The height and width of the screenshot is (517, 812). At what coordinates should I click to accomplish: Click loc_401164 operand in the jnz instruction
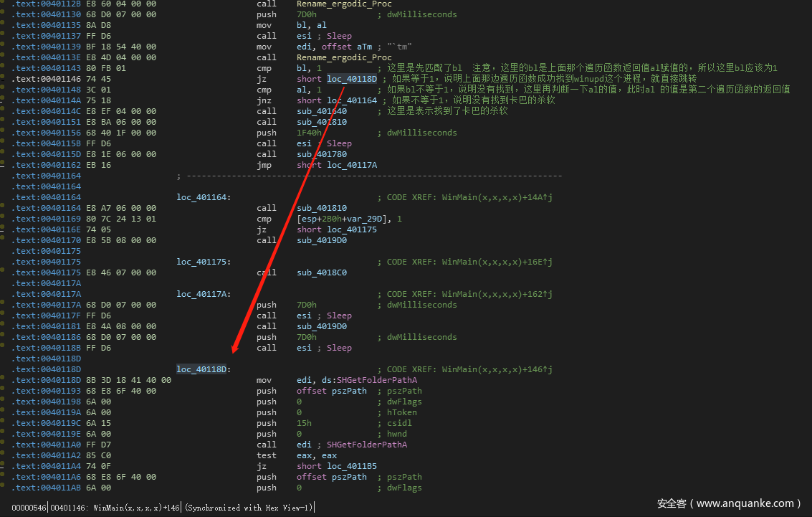(x=352, y=100)
